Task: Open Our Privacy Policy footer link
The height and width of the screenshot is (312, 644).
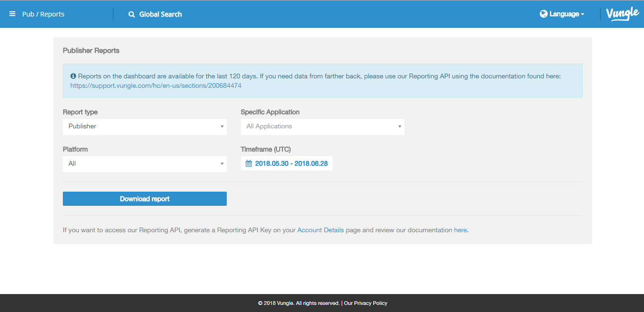Action: tap(366, 303)
